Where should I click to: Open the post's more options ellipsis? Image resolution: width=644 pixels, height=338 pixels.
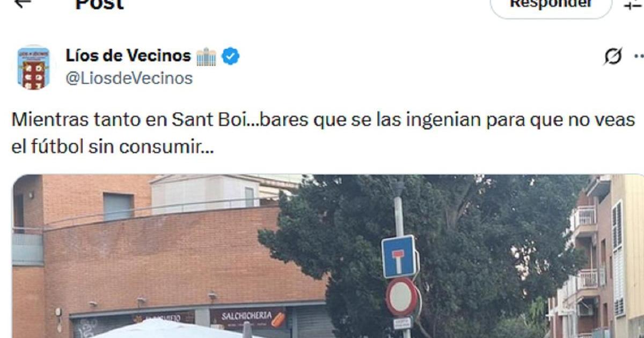(639, 56)
